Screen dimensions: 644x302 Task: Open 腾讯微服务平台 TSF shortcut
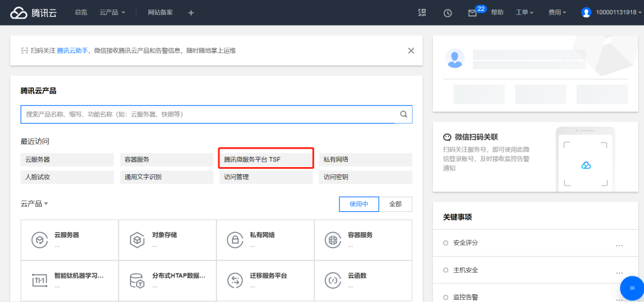tap(266, 159)
